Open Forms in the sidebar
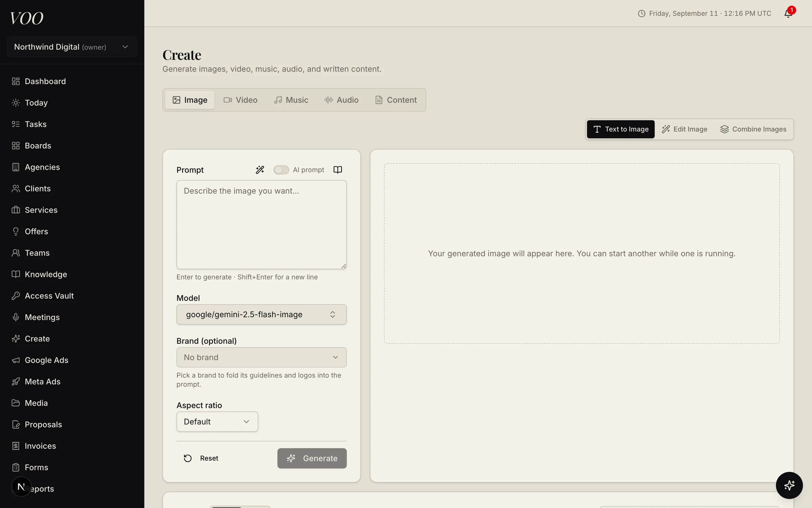Viewport: 812px width, 508px height. tap(72, 467)
